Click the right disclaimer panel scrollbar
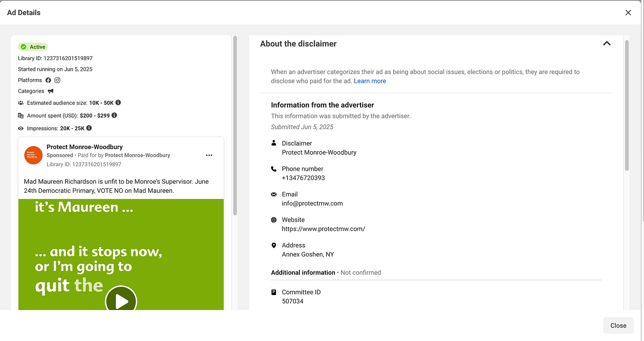 tap(627, 105)
